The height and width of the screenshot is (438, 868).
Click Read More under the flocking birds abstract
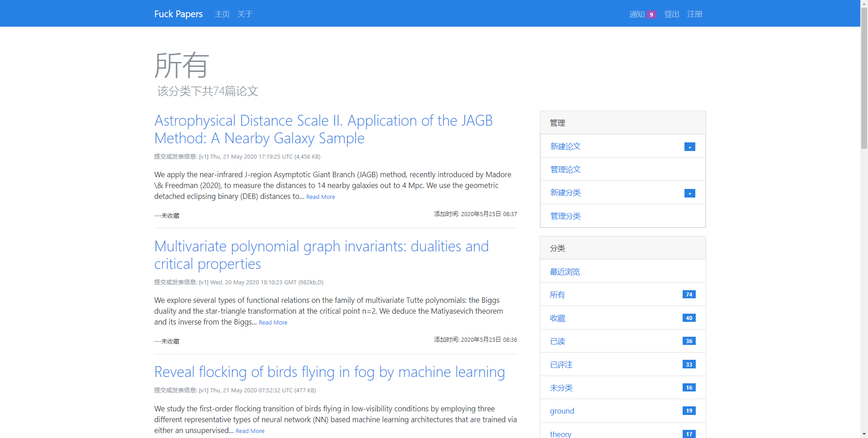250,431
